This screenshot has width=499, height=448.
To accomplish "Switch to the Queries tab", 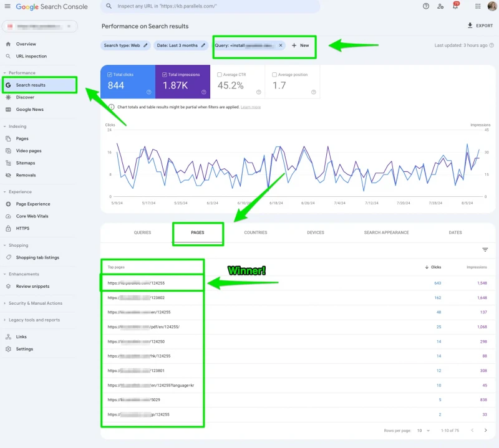I will coord(142,232).
